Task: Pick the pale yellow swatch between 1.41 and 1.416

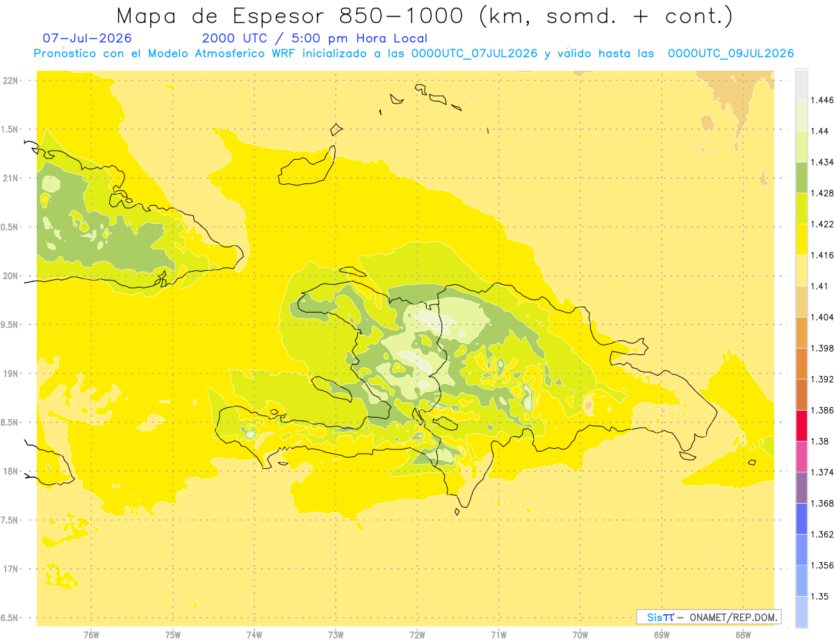Action: pyautogui.click(x=801, y=271)
